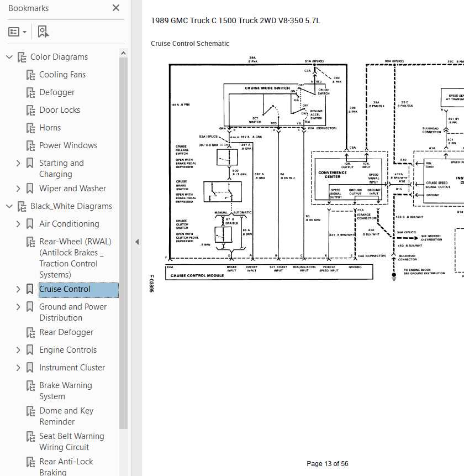Click the Cruise Control Schematic heading
The width and height of the screenshot is (464, 476).
(190, 44)
